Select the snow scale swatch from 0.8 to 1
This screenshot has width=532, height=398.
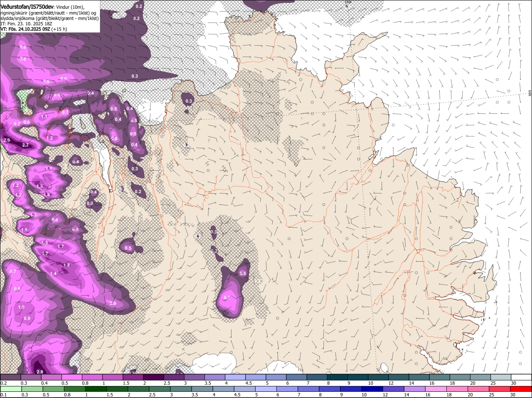click(x=92, y=377)
